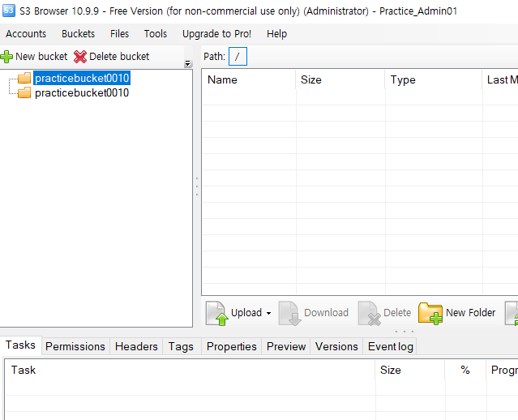Select the second practicebucket0010 tree item
This screenshot has height=420, width=518.
tap(82, 93)
